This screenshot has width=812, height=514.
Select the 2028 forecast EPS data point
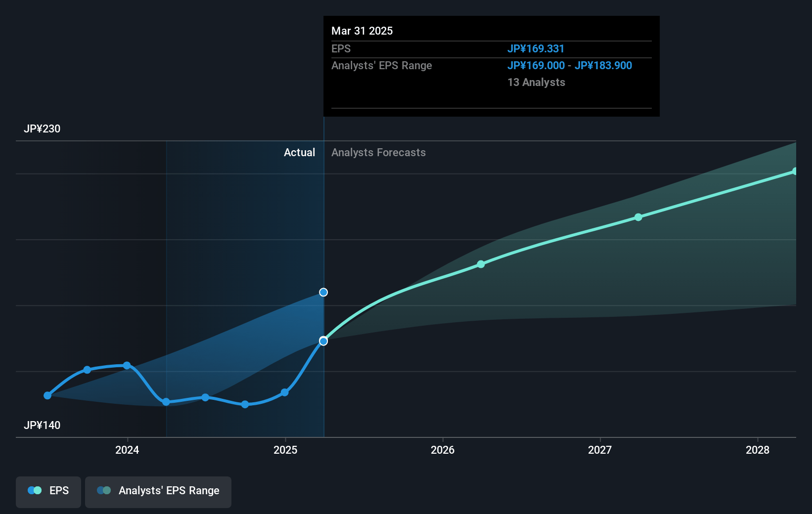pos(795,171)
